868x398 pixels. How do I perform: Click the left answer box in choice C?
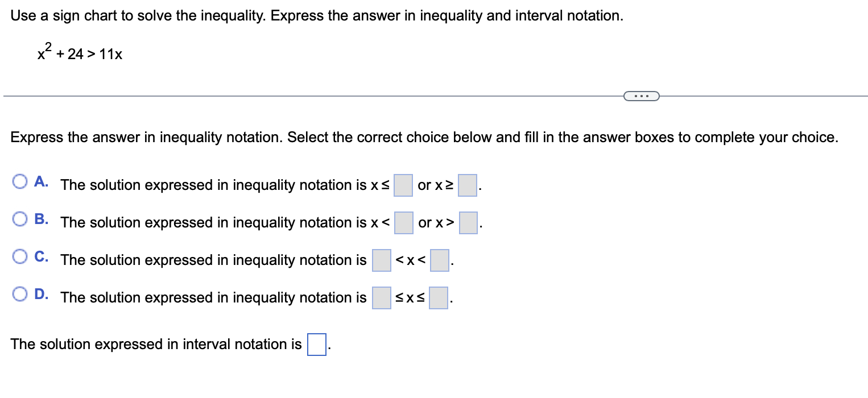click(382, 261)
